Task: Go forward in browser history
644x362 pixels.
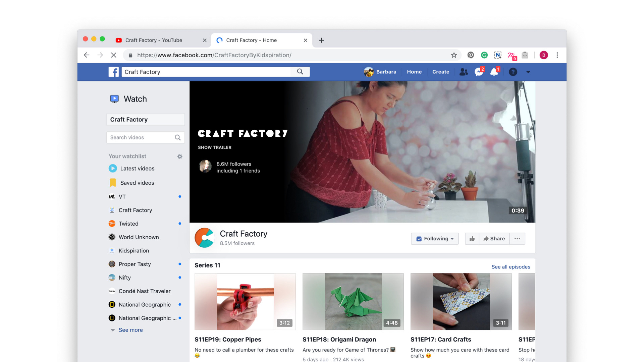Action: pos(100,55)
